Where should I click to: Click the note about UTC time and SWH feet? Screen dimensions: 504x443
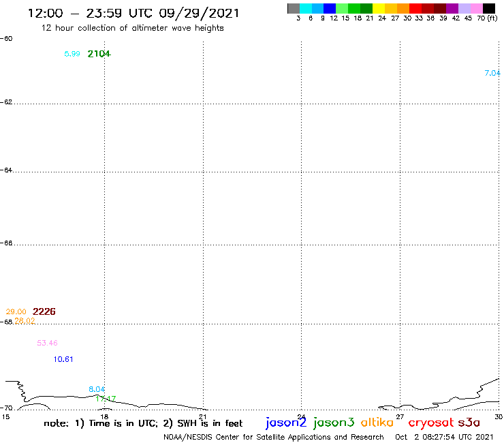pos(143,423)
